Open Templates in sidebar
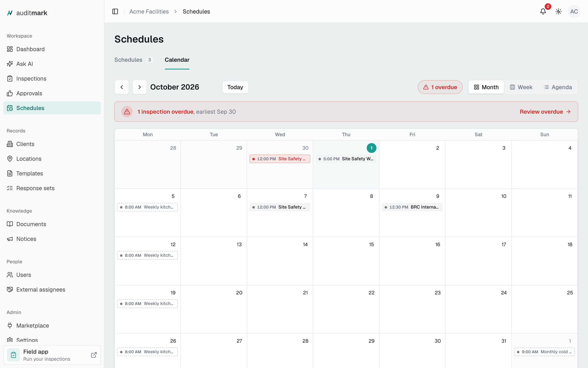Screen dimensions: 588x368 coord(52,174)
